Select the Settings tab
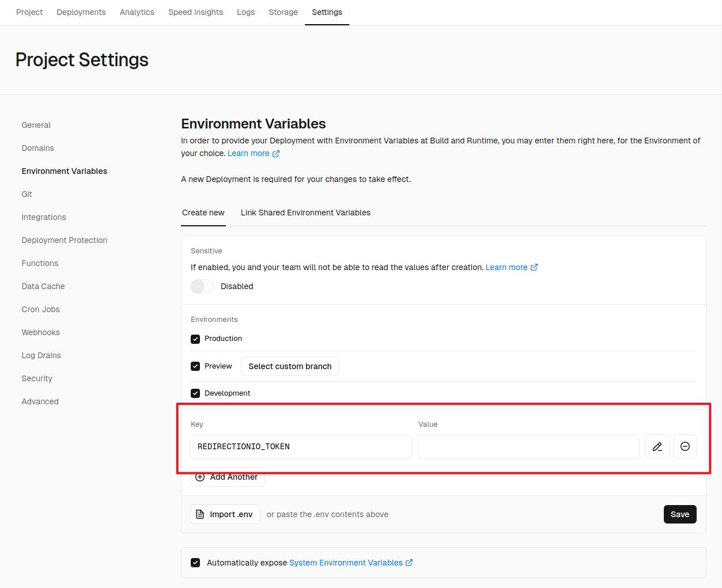The image size is (722, 588). tap(327, 12)
